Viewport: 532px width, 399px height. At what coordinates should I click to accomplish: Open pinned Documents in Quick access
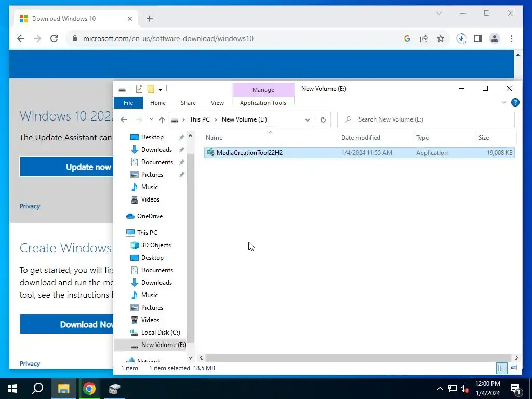pyautogui.click(x=157, y=162)
